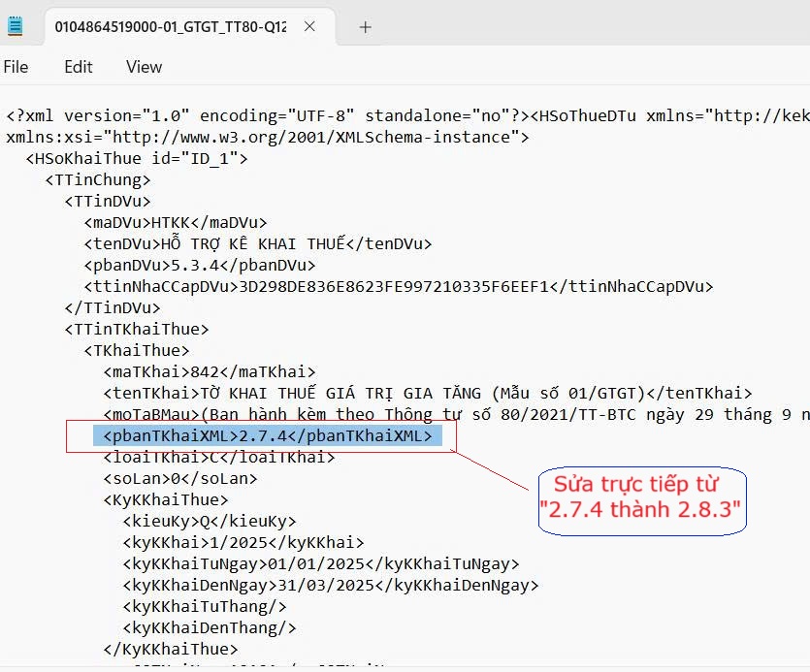Click the annotation bubble about 2.8.3
Screen dimensions: 810x672
(x=642, y=501)
